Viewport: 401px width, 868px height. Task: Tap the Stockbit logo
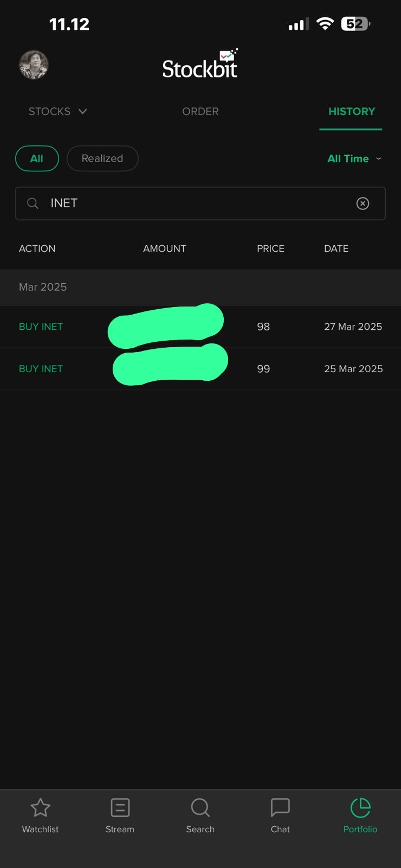[200, 65]
